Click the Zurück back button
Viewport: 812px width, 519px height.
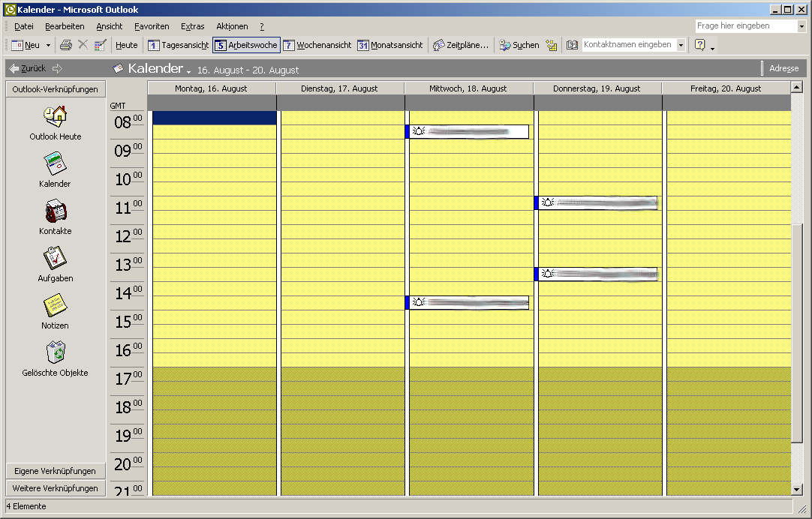tap(28, 68)
